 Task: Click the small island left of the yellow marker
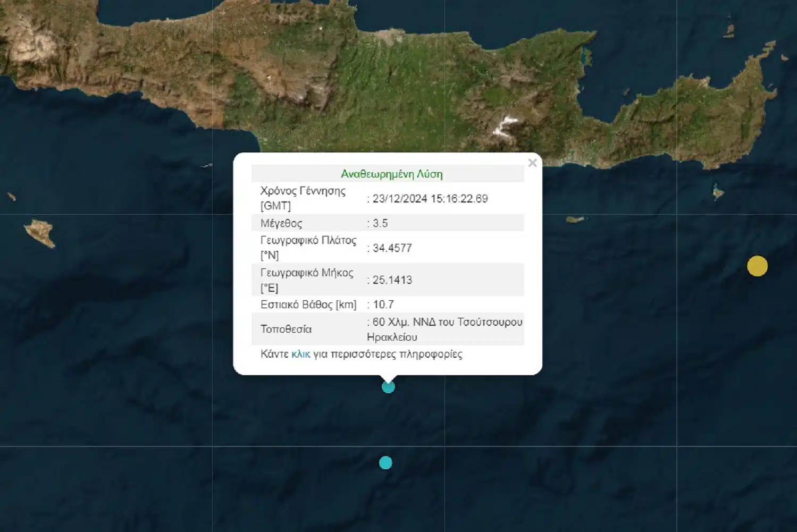click(x=718, y=191)
